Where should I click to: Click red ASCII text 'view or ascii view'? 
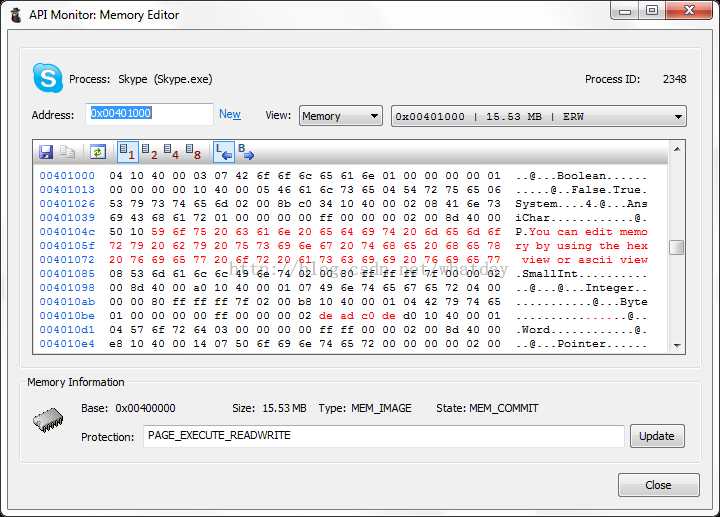pos(585,260)
